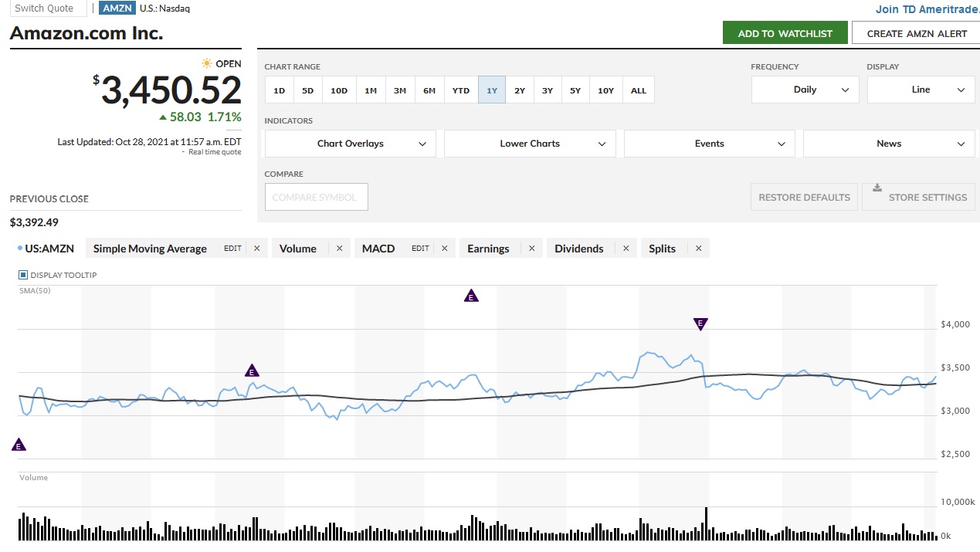The height and width of the screenshot is (552, 980).
Task: Select the 10D chart range
Action: [x=339, y=90]
